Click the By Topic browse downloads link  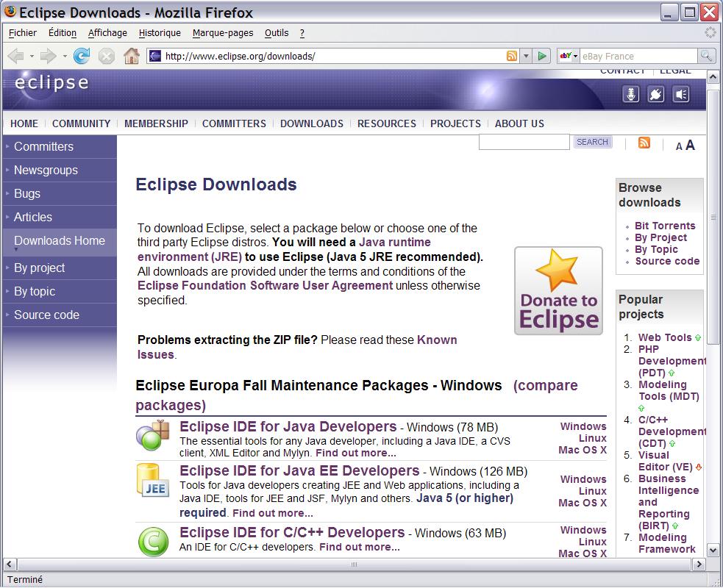pos(656,249)
